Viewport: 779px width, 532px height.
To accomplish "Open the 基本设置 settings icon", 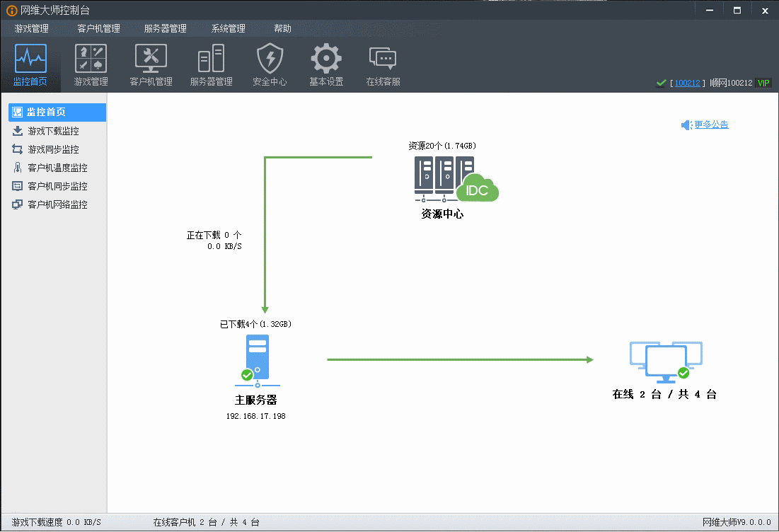I will click(325, 64).
